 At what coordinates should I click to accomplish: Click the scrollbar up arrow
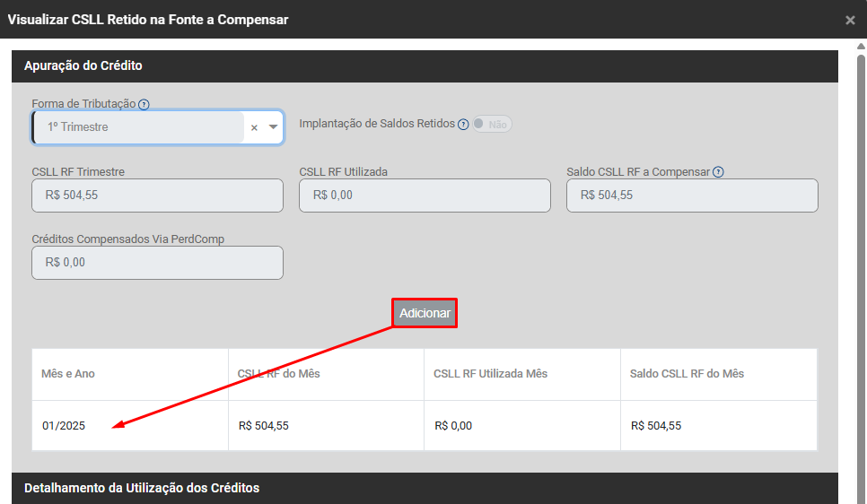coord(860,47)
